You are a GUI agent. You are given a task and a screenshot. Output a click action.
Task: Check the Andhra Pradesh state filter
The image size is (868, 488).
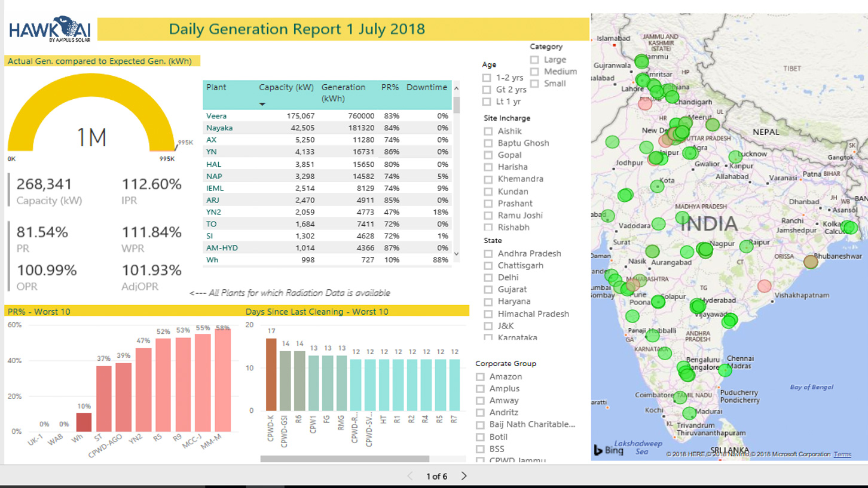point(488,254)
